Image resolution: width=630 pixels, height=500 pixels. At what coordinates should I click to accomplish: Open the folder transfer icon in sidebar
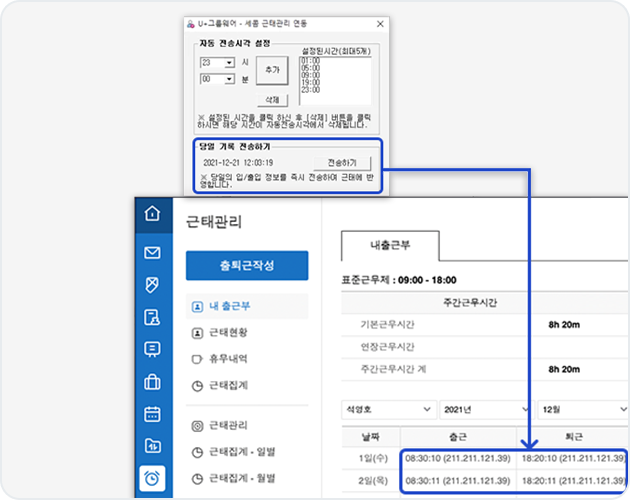(x=152, y=446)
